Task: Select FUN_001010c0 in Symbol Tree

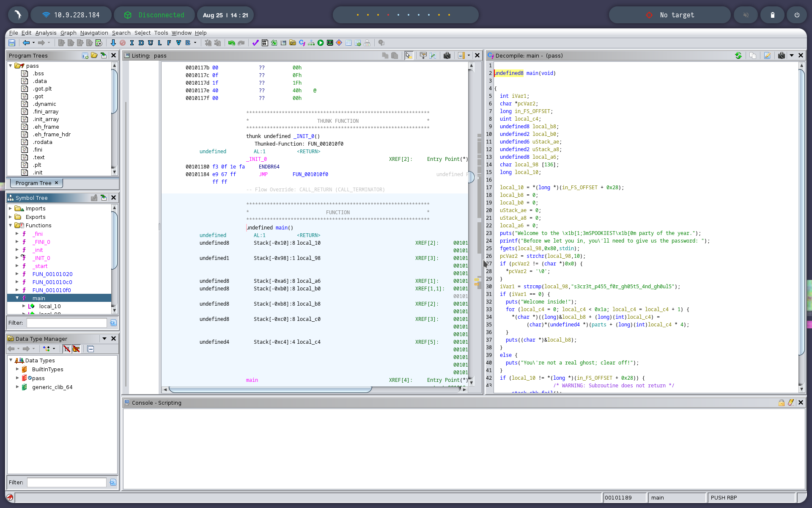Action: [52, 282]
